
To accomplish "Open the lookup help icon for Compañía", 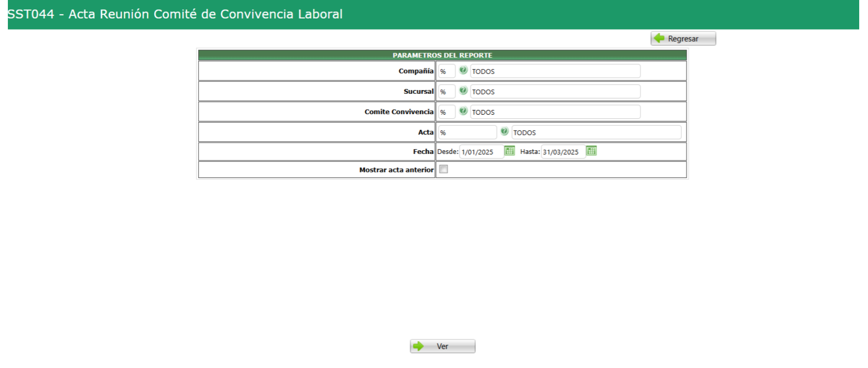I will [x=463, y=70].
